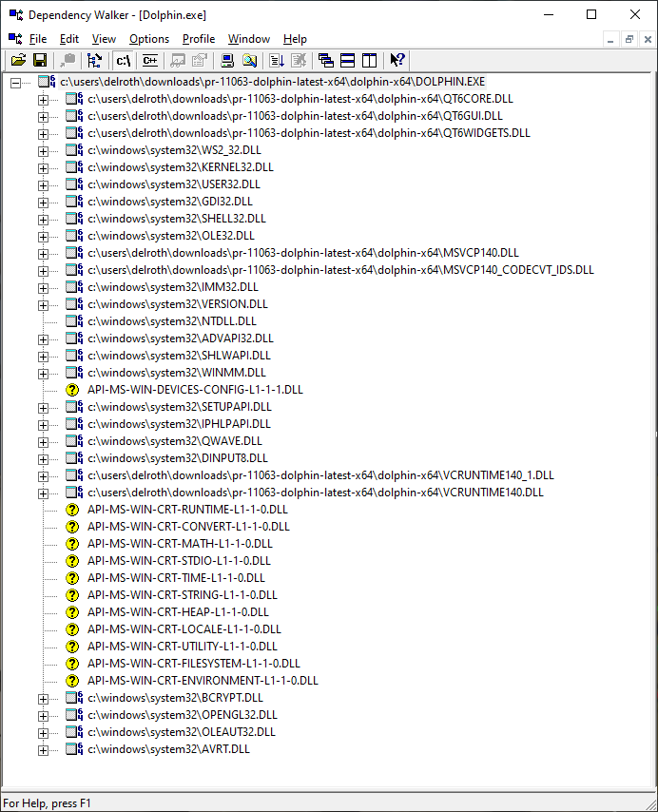Select the IMM32.DLL tree row
The image size is (658, 812).
pos(173,286)
